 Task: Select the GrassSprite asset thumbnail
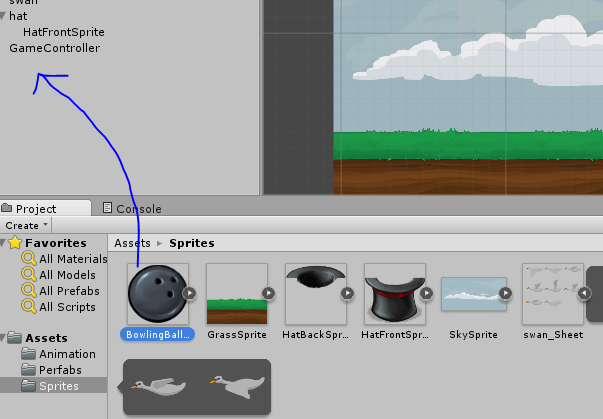pyautogui.click(x=237, y=294)
